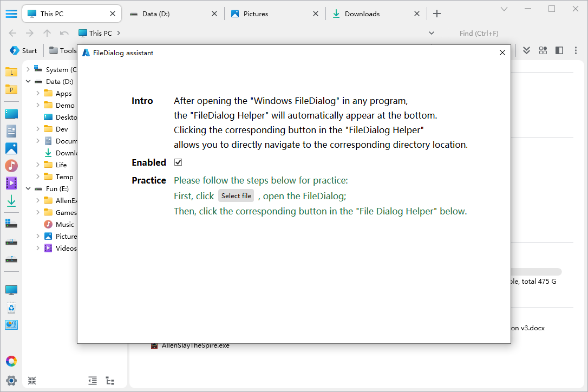
Task: Open the view mode grid icon
Action: pos(543,50)
